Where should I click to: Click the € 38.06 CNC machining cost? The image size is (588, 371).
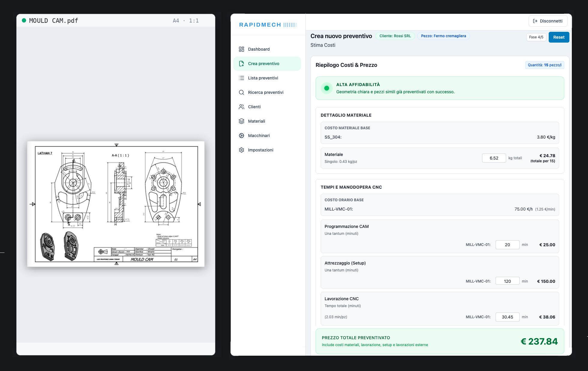(547, 317)
